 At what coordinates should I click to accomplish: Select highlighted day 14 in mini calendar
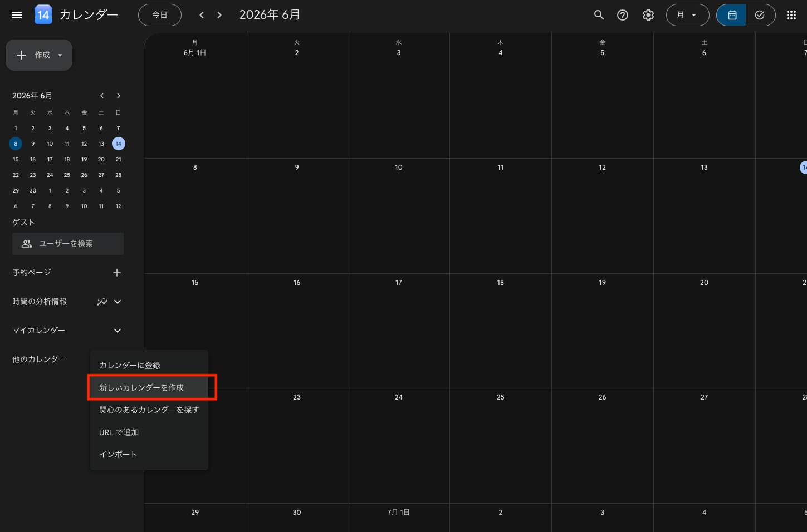click(119, 144)
